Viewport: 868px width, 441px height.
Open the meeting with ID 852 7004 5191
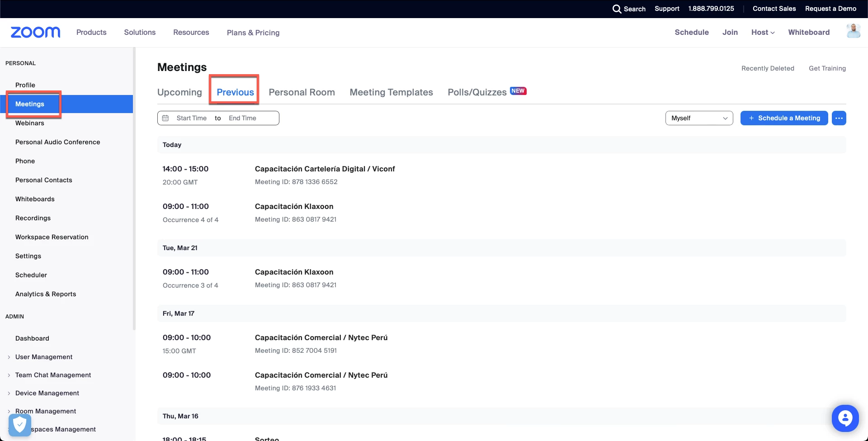[x=321, y=337]
